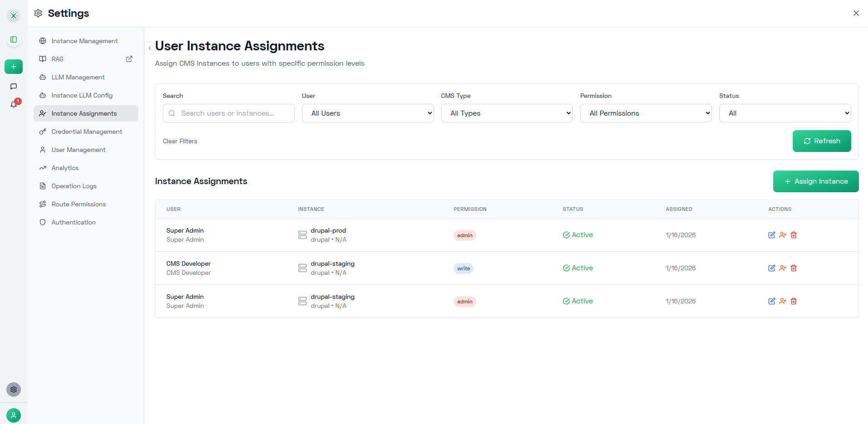Open Authentication settings
Screen dimensions: 868x424
click(86, 222)
